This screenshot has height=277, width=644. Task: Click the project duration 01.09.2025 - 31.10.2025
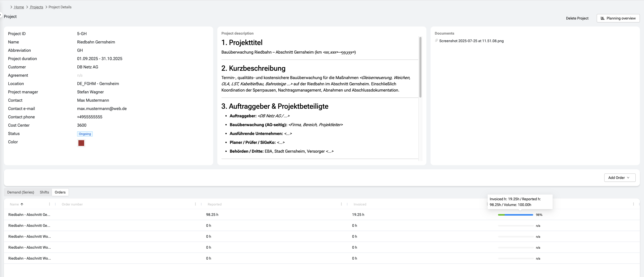click(x=100, y=59)
